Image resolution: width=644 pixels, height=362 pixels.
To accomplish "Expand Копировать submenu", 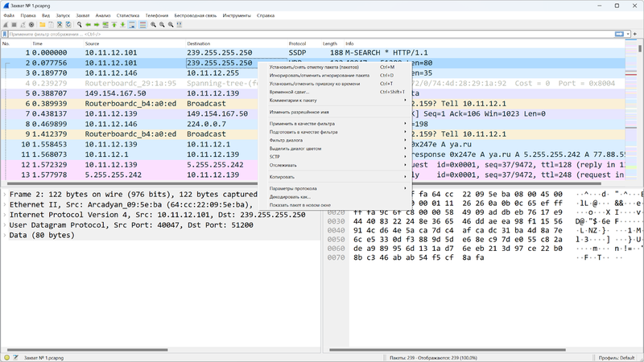I will (x=335, y=177).
